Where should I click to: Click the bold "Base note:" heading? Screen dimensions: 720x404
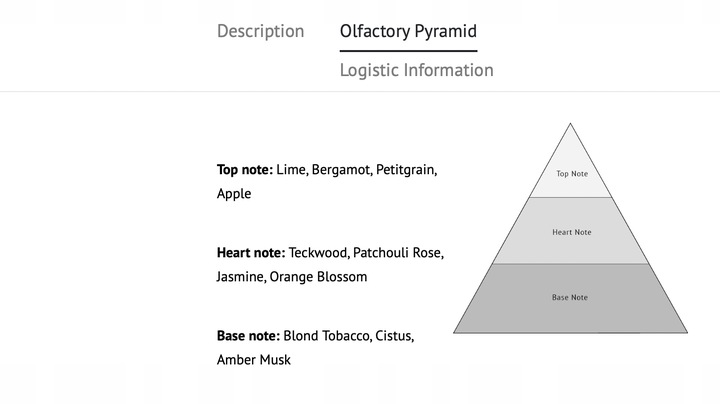(248, 336)
